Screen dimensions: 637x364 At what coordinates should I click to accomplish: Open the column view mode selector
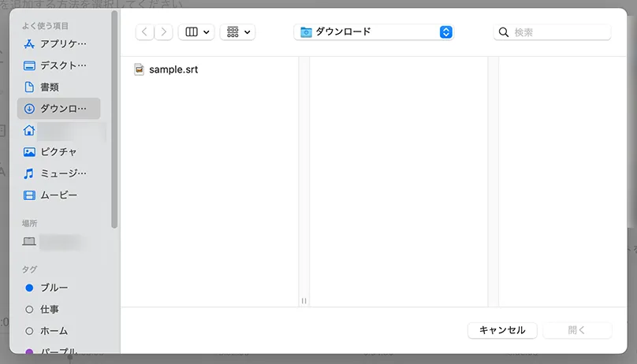[196, 32]
